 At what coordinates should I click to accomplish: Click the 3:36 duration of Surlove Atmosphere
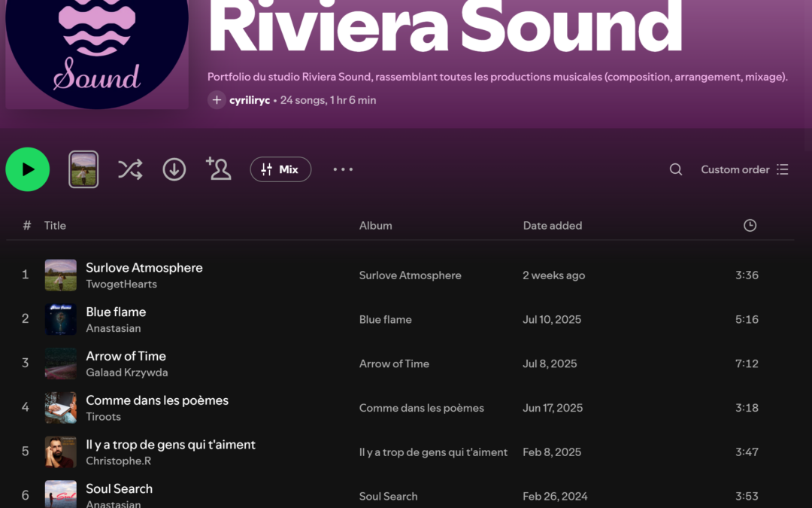click(x=747, y=275)
